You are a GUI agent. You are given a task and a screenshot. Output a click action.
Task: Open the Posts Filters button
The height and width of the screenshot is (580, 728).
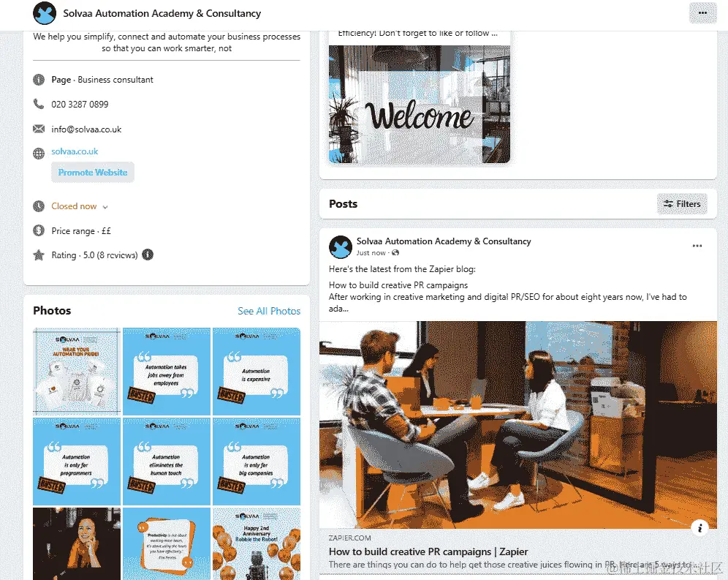click(682, 203)
